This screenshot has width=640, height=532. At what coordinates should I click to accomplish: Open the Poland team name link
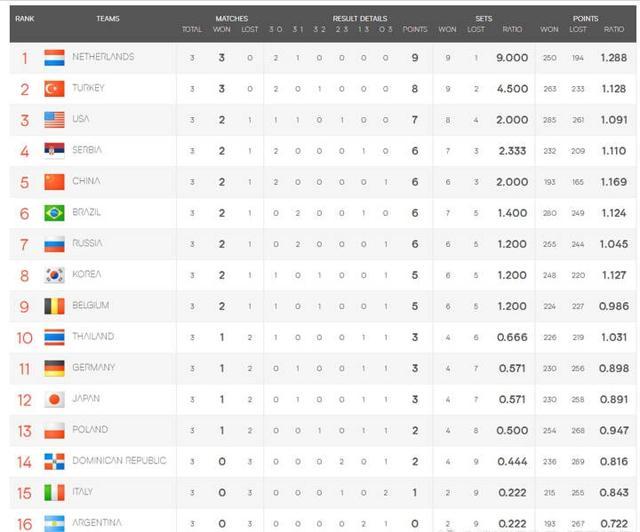click(90, 430)
